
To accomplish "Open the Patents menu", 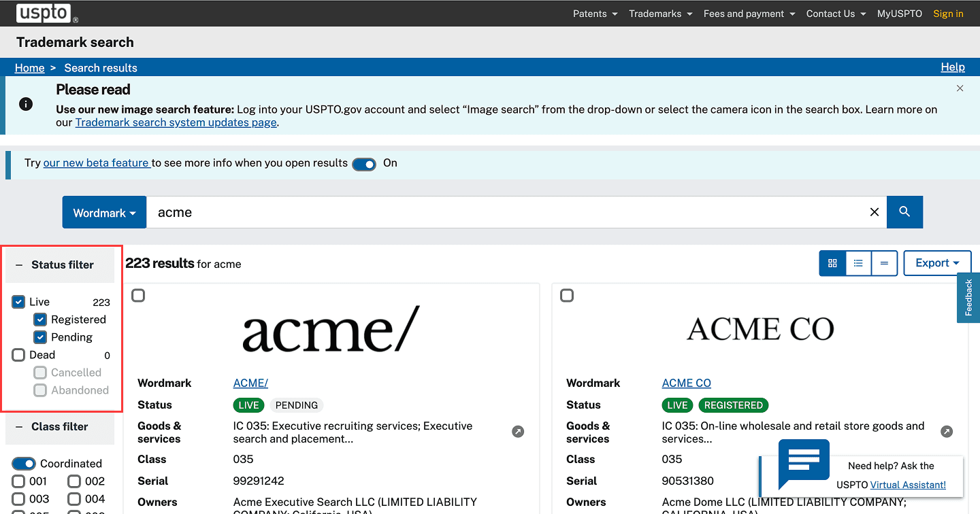I will [x=595, y=14].
